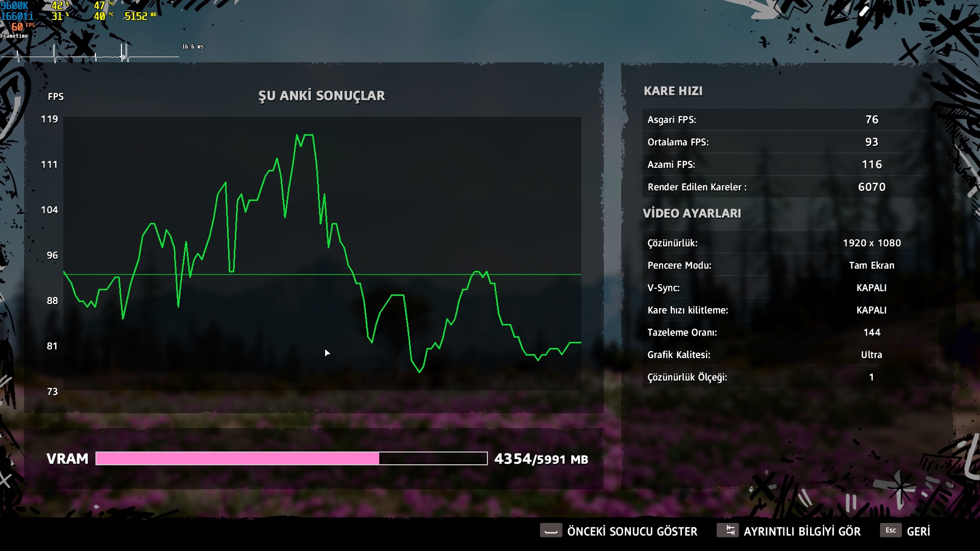Select Kare hızı kilitleme label
Screen dimensions: 980x551
[688, 310]
